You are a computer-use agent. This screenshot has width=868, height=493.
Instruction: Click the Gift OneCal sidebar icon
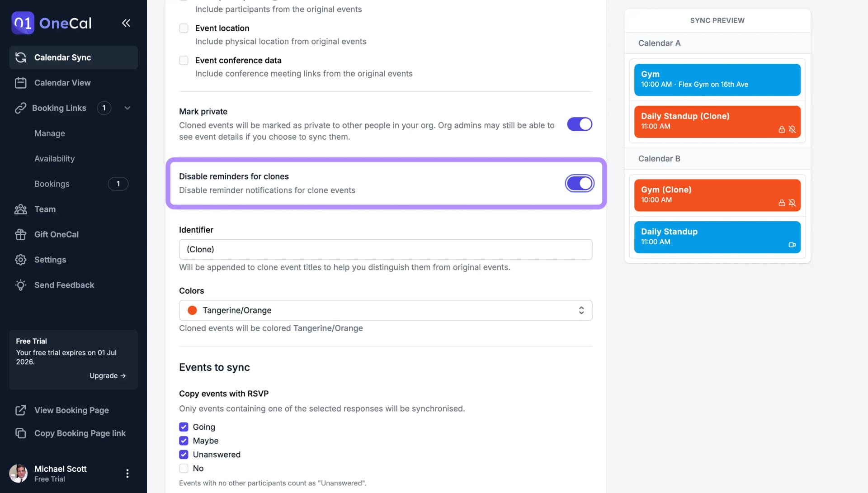click(20, 234)
